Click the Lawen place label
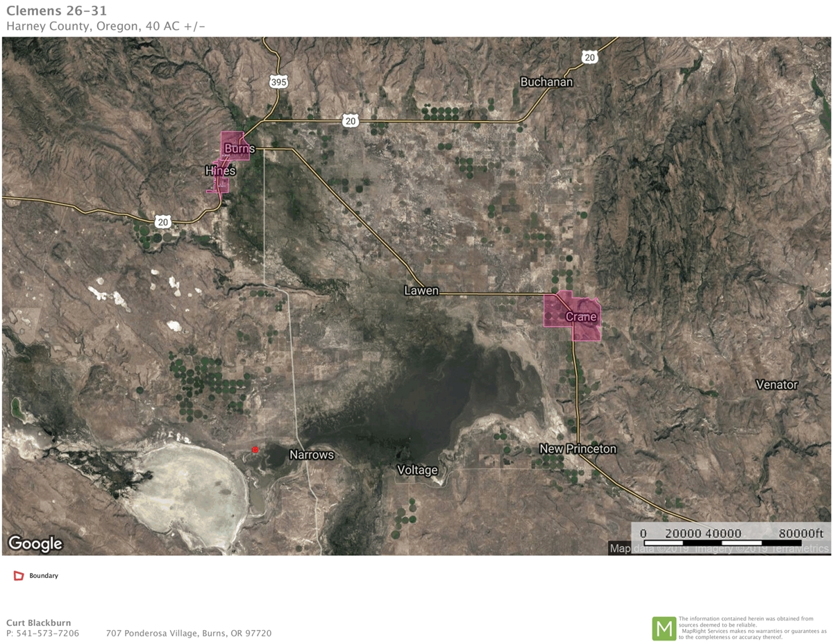 (x=421, y=291)
